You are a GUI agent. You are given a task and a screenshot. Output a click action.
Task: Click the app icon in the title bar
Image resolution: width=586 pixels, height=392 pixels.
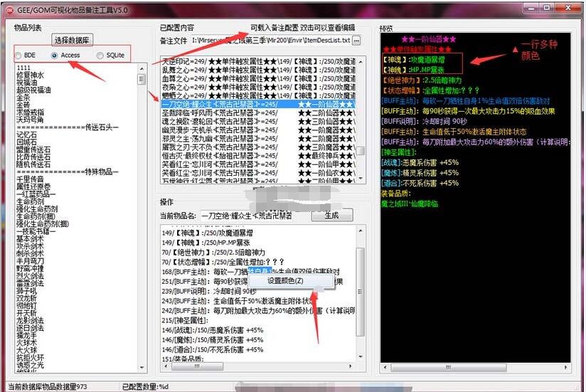tap(9, 7)
